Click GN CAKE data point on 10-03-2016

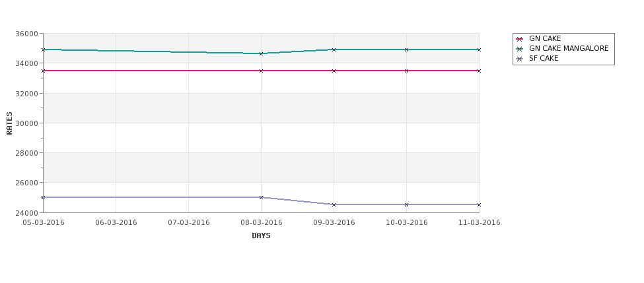coord(407,71)
